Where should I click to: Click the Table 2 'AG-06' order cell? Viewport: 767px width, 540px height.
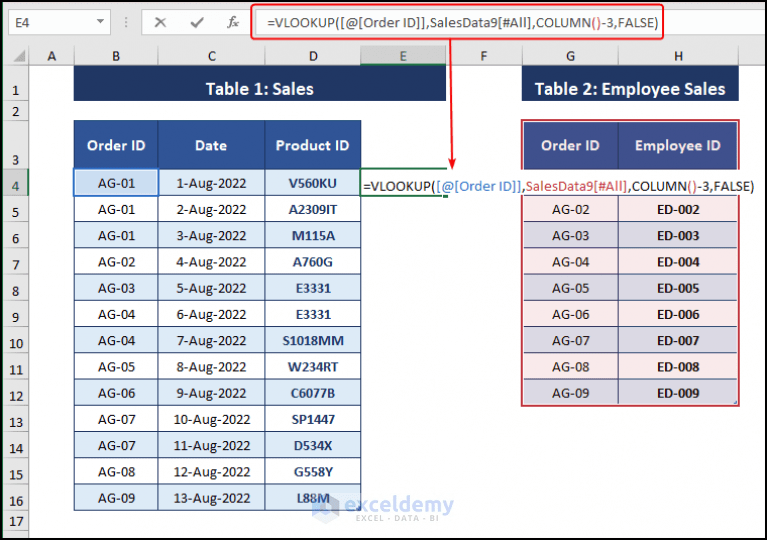click(x=570, y=315)
